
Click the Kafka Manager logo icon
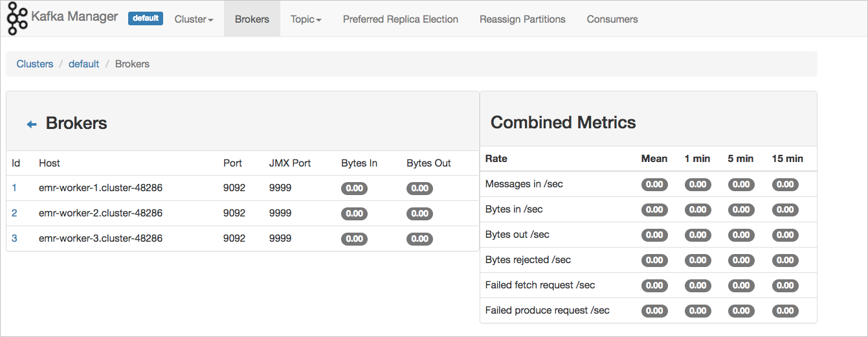17,19
